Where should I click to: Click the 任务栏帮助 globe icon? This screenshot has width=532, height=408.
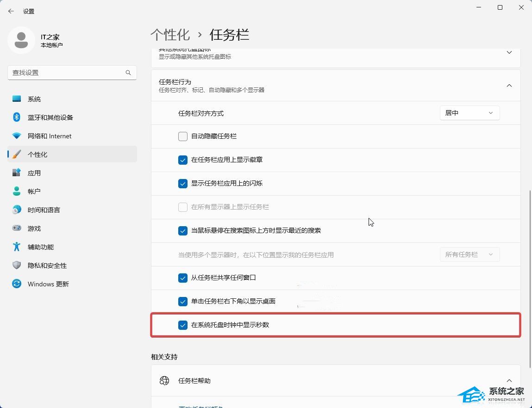[x=164, y=381]
